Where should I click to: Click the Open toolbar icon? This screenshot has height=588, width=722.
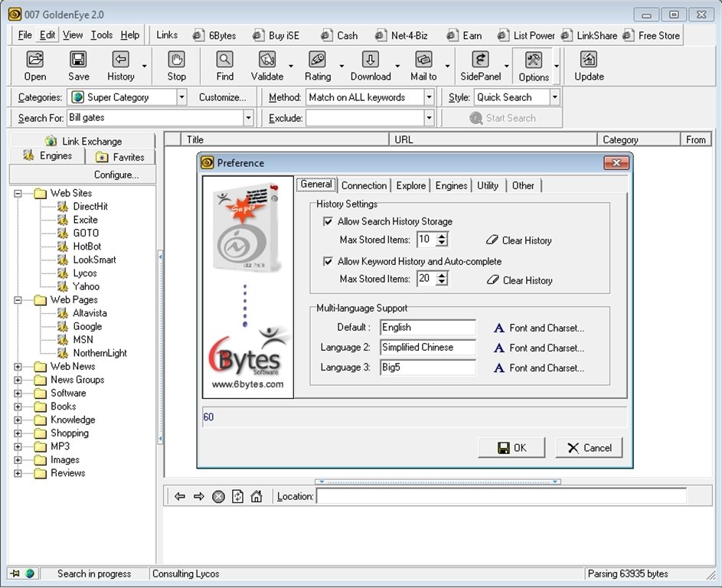coord(35,60)
